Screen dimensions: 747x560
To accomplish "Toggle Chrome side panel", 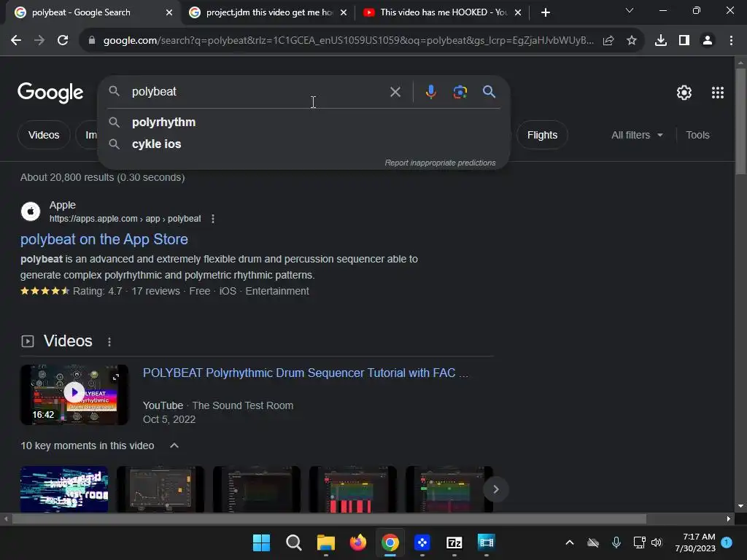I will click(684, 41).
